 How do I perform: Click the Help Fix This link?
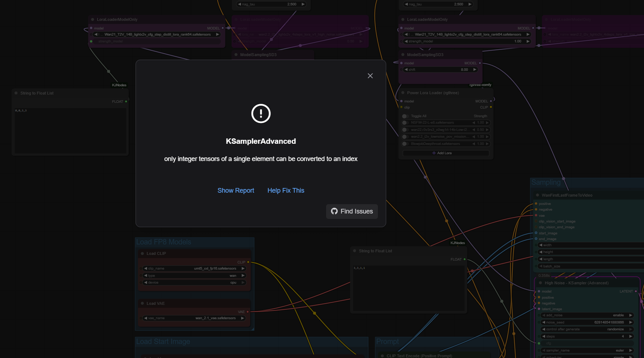(x=286, y=191)
